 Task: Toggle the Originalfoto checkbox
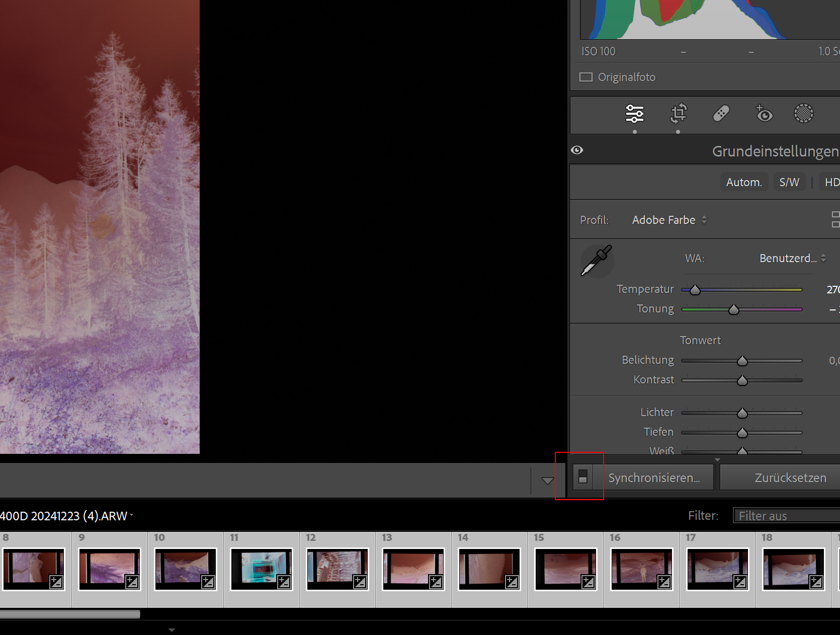586,77
